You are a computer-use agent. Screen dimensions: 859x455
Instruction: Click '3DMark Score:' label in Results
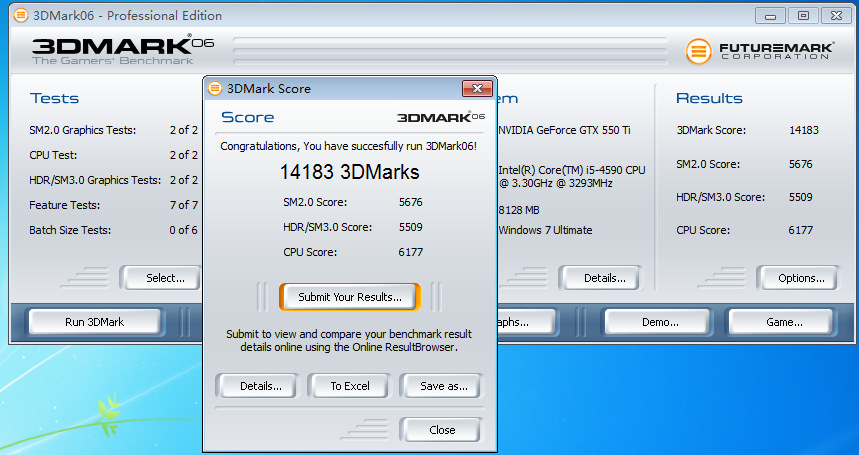[711, 130]
